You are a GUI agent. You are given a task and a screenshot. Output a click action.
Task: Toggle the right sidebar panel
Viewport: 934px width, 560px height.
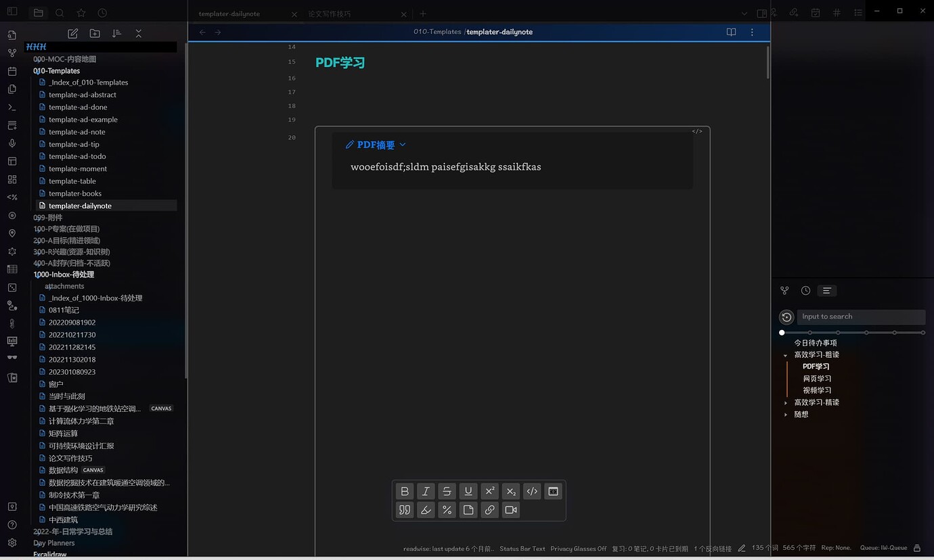(761, 14)
